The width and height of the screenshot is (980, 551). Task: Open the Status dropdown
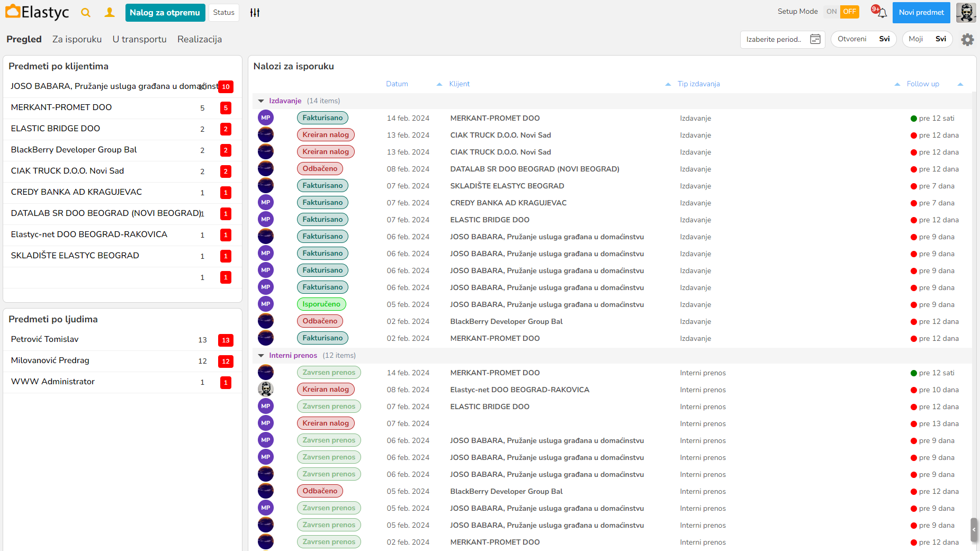click(x=223, y=13)
